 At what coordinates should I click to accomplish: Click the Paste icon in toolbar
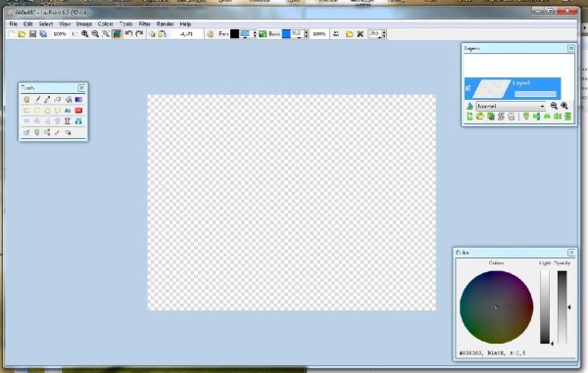pyautogui.click(x=163, y=34)
